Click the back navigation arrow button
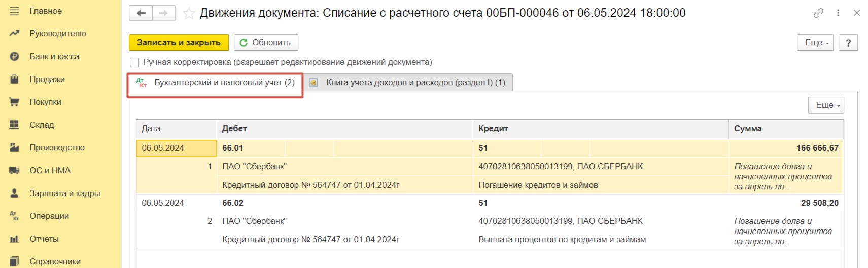Screen dimensions: 868x268 click(141, 13)
